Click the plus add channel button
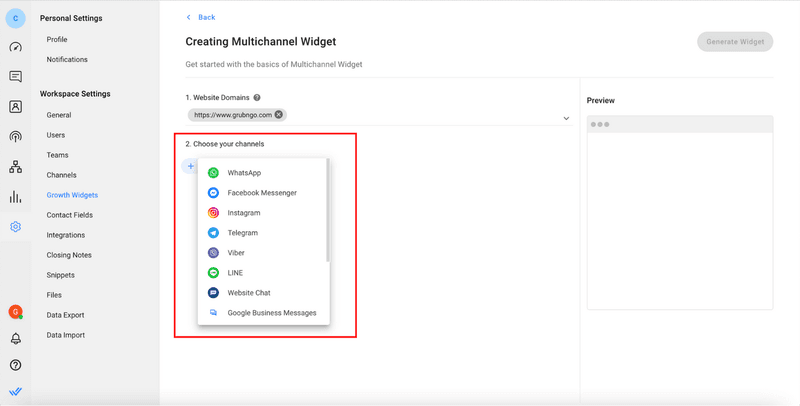This screenshot has height=406, width=800. pyautogui.click(x=190, y=166)
